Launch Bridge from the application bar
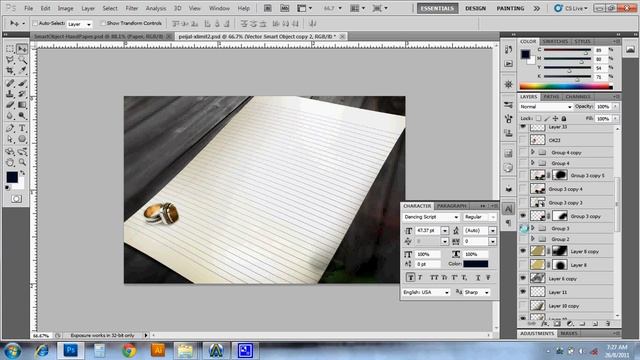This screenshot has height=360, width=640. (x=267, y=8)
